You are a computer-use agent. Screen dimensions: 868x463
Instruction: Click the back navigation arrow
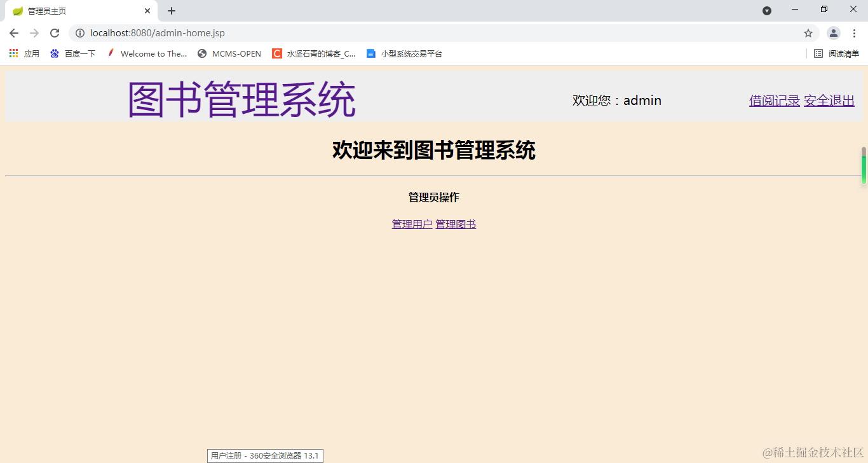(13, 32)
